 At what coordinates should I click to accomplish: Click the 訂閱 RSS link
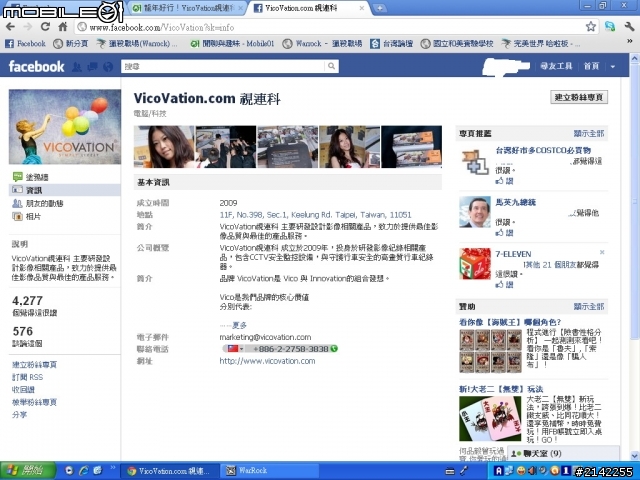pos(27,377)
